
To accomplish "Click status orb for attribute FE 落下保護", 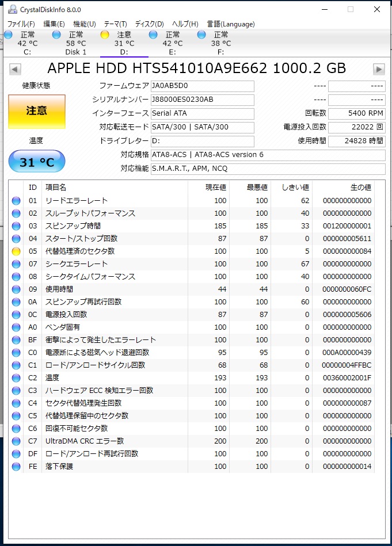I will click(x=16, y=467).
